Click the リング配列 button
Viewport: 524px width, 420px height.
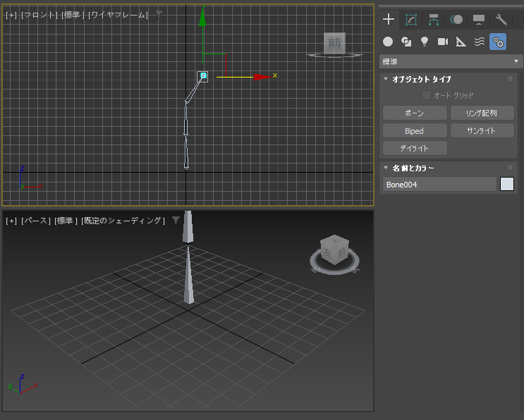pyautogui.click(x=482, y=113)
